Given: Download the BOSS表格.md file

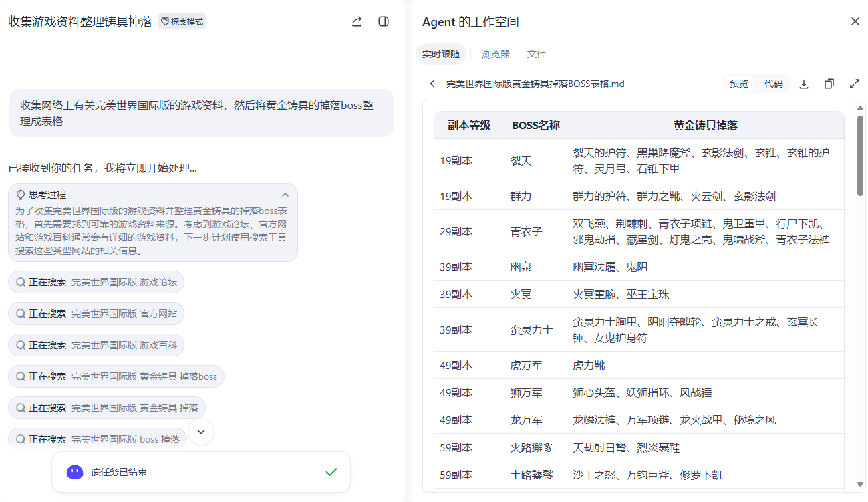Looking at the screenshot, I should (x=804, y=84).
